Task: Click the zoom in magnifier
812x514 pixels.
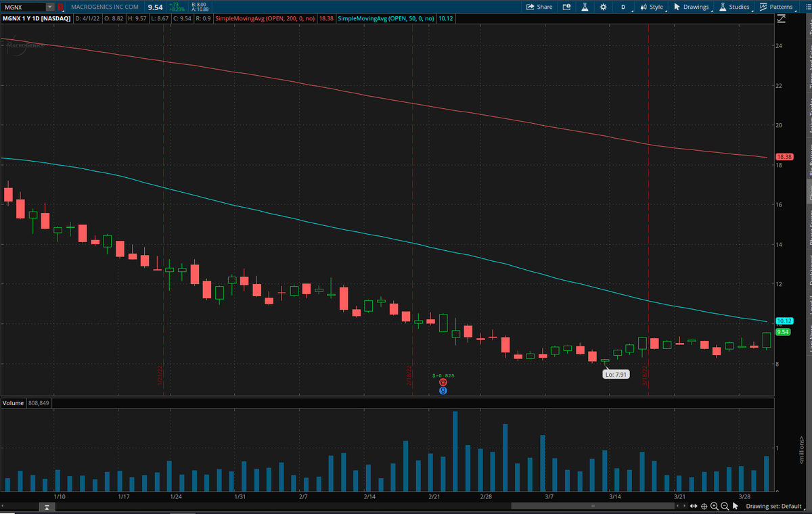Action: [714, 506]
